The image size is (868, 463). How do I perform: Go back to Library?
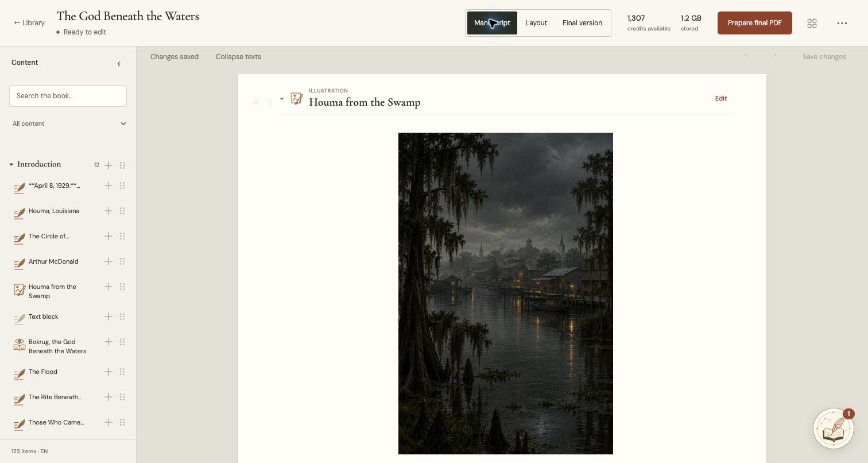(x=29, y=23)
